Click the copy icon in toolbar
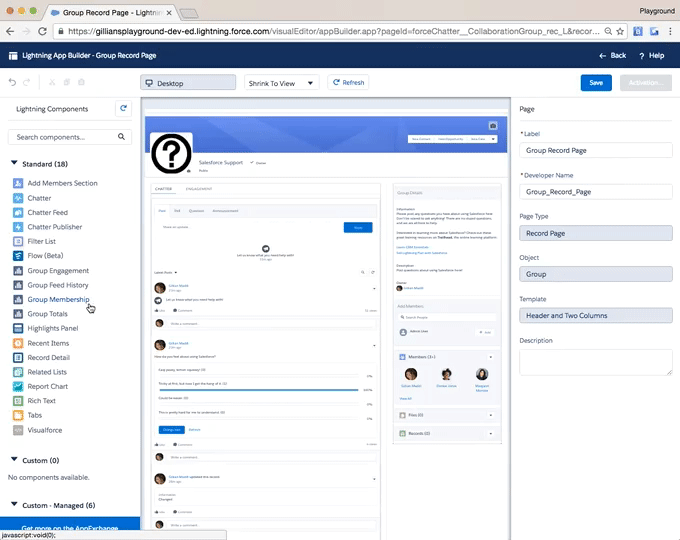Image resolution: width=680 pixels, height=540 pixels. (x=67, y=82)
